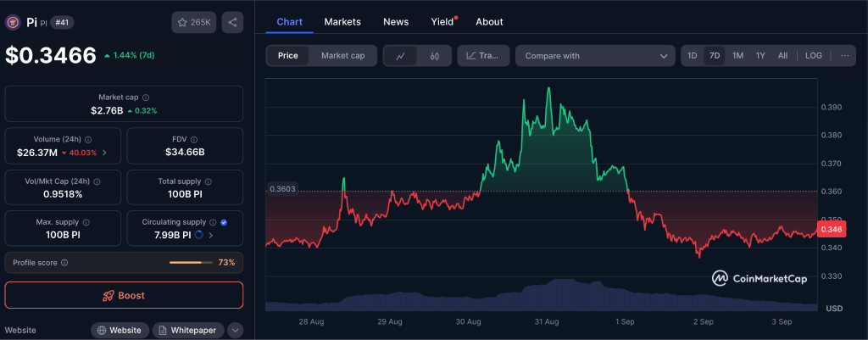Select the Market cap toggle
This screenshot has height=340, width=868.
(x=342, y=55)
